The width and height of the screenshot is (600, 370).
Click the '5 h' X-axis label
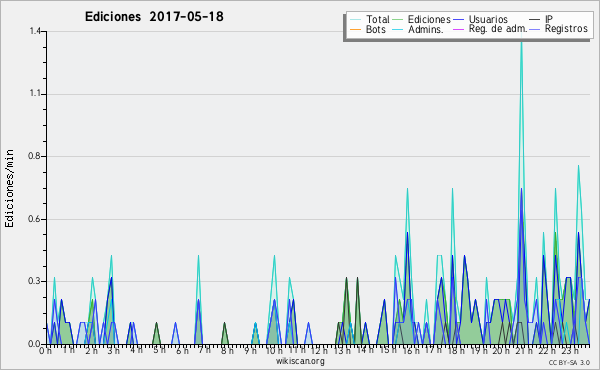coord(159,350)
